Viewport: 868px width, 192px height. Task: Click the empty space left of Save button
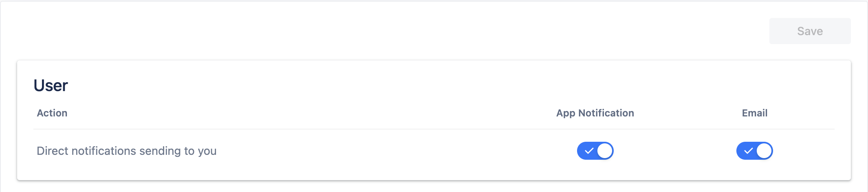408,31
